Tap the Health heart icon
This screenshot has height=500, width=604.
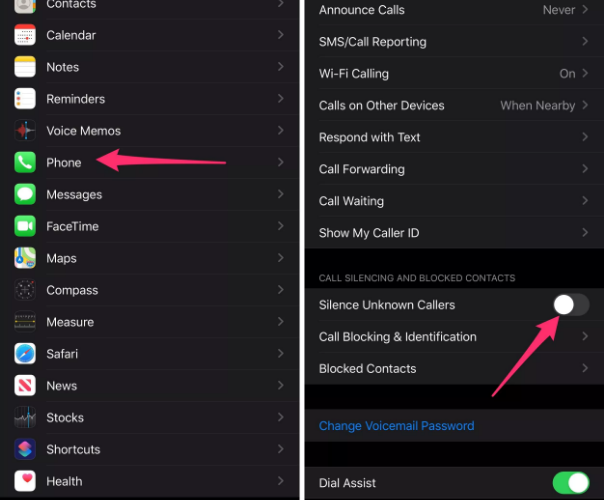[25, 481]
